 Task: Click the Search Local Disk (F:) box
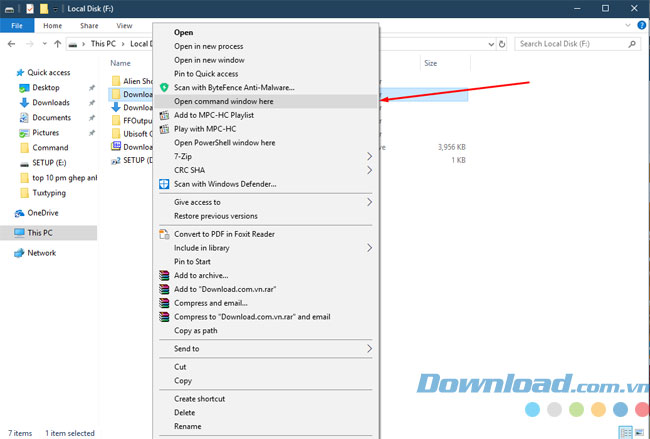[575, 44]
